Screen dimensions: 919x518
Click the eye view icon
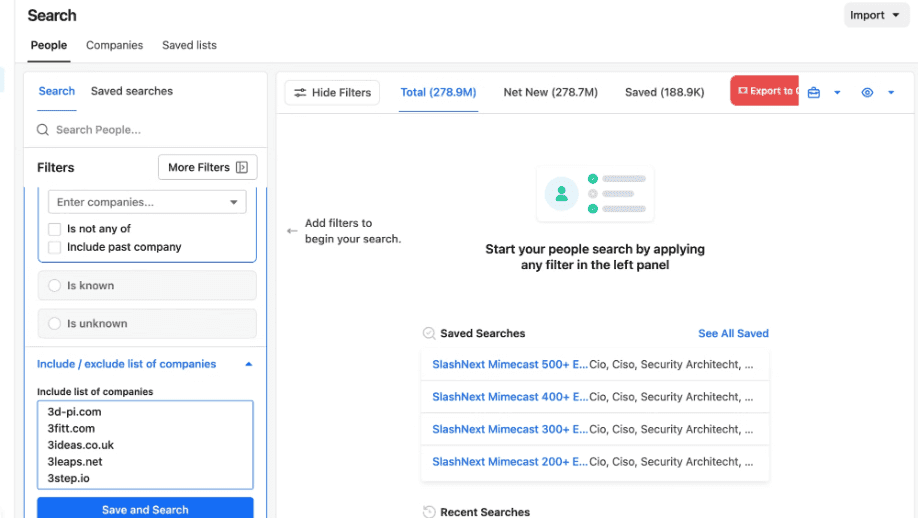pos(867,93)
